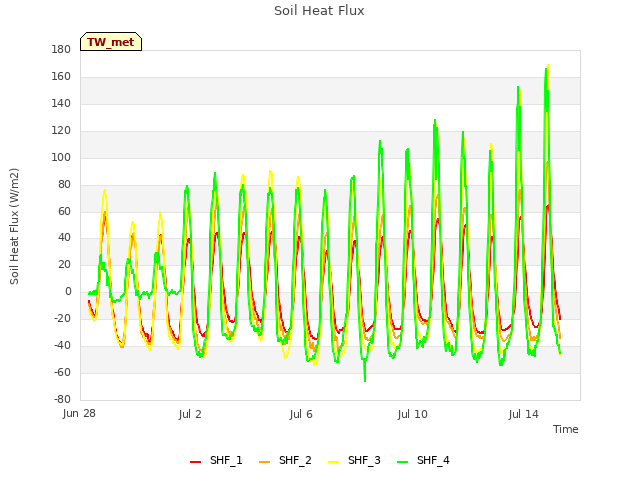Toggle the SHF_4 series in legend

(423, 460)
